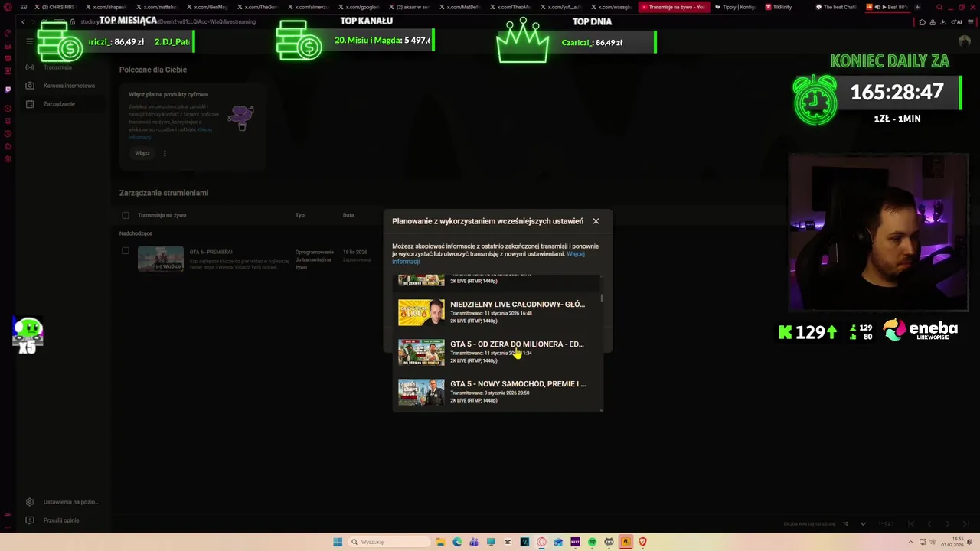Click the GTA 5 NOWY SAMOCHÓD thumbnail
This screenshot has height=551, width=980.
(x=421, y=392)
